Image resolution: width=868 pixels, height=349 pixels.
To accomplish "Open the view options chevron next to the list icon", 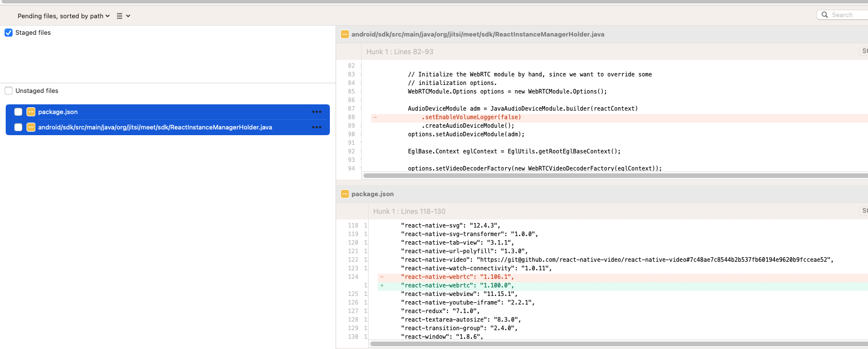I will point(129,15).
